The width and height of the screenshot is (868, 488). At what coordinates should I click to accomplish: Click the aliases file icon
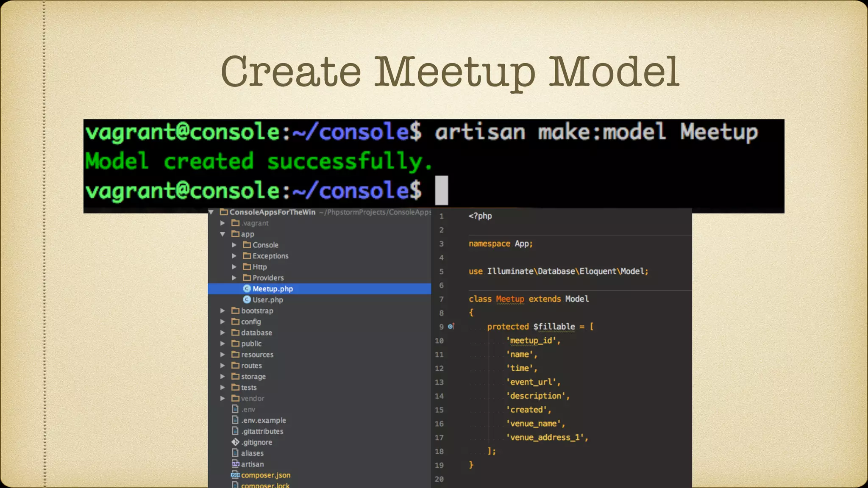[235, 453]
